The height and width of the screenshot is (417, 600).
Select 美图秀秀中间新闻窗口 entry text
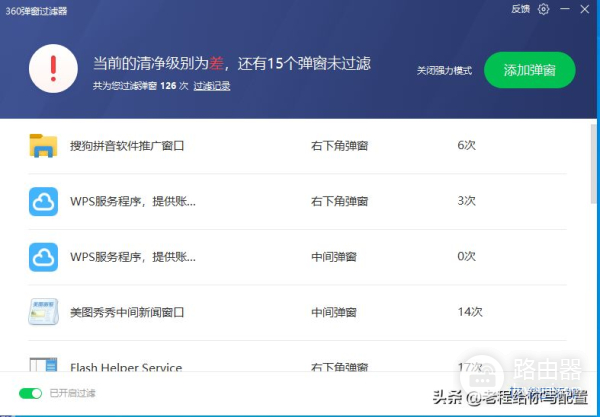[x=127, y=313]
